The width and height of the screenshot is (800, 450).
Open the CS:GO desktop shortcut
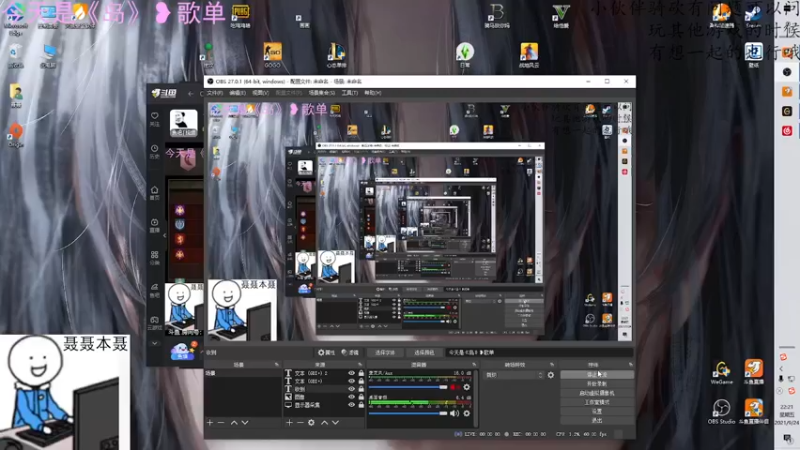(x=272, y=55)
